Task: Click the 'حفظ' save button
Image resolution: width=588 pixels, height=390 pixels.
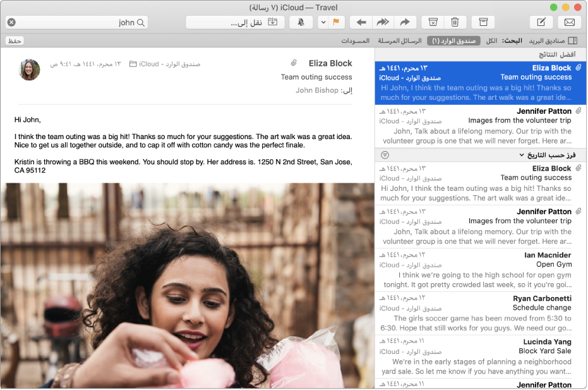Action: point(14,40)
